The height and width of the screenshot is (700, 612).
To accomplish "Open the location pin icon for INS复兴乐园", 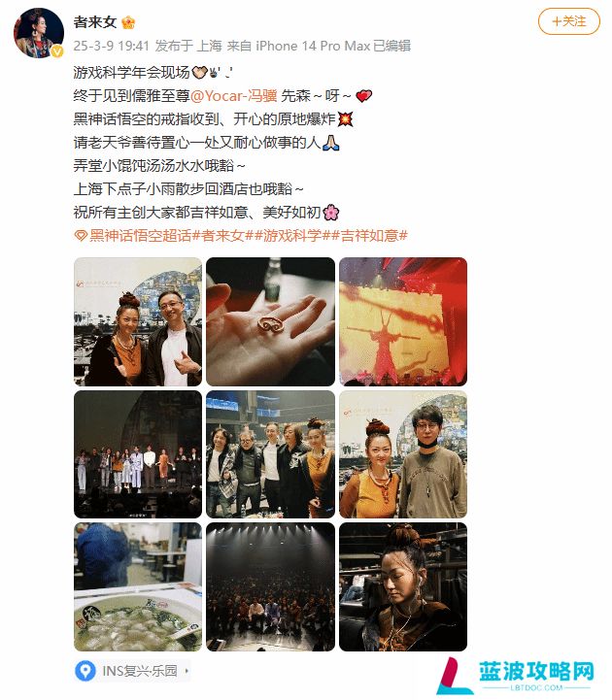I will tap(85, 671).
